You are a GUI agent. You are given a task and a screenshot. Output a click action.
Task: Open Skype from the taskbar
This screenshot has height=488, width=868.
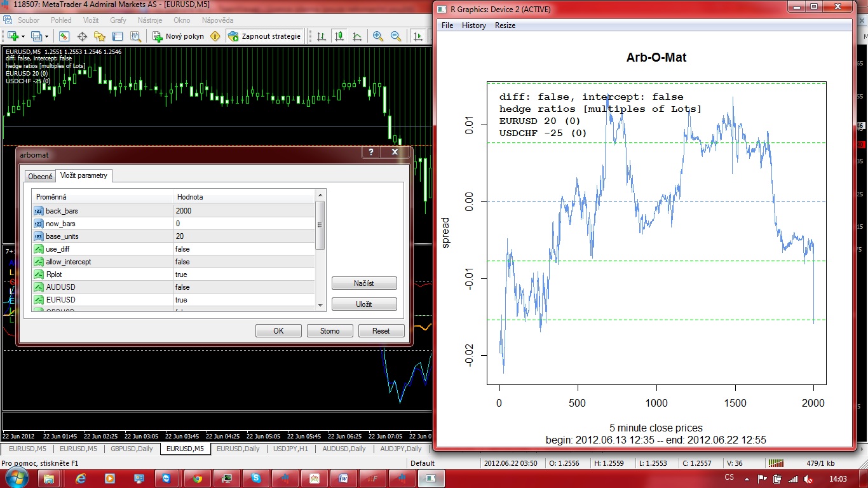click(x=255, y=478)
